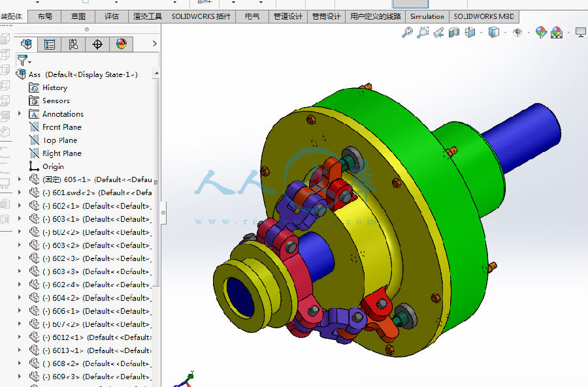Expand the 605<1> fixed component

[x=20, y=179]
